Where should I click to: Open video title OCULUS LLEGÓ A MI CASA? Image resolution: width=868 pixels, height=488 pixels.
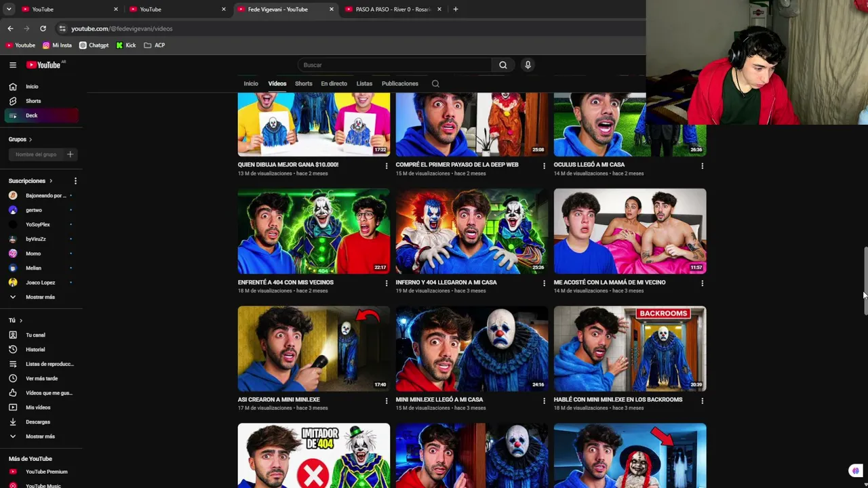coord(589,165)
